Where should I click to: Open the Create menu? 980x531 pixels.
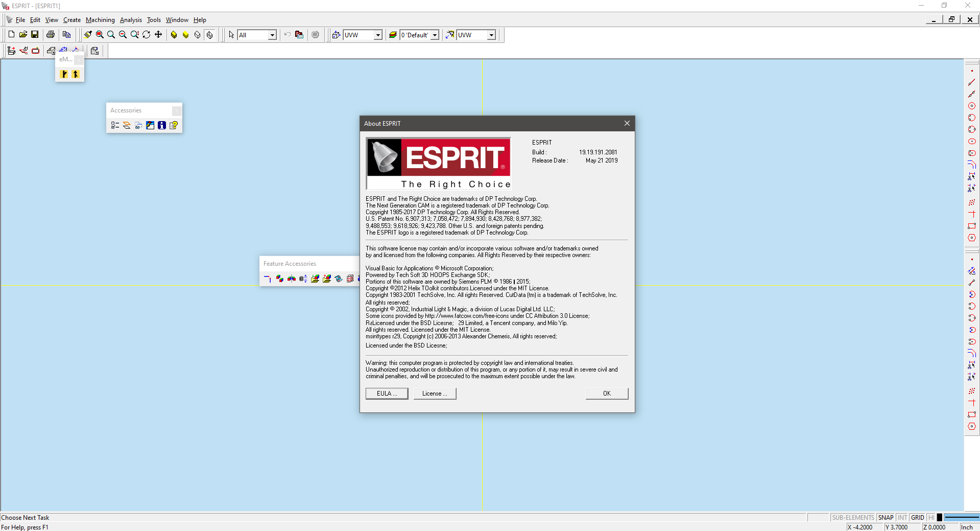[x=72, y=20]
